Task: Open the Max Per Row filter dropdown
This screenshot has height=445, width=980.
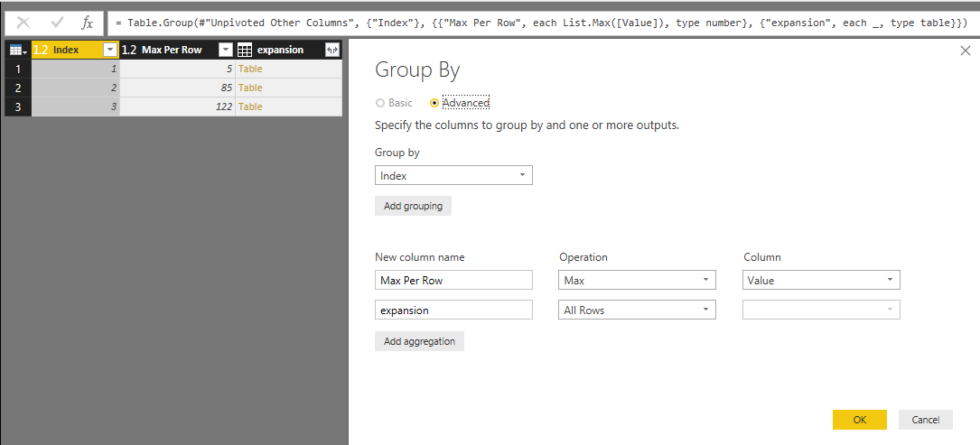Action: (226, 50)
